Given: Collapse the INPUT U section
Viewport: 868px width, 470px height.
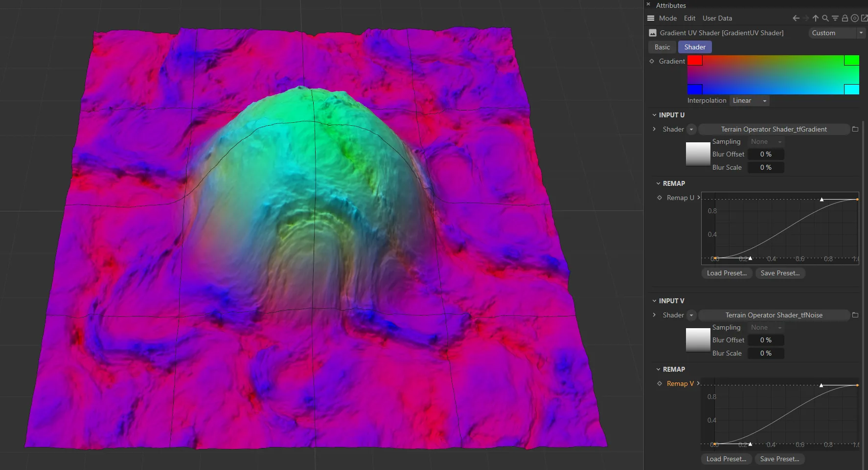Looking at the screenshot, I should point(655,115).
